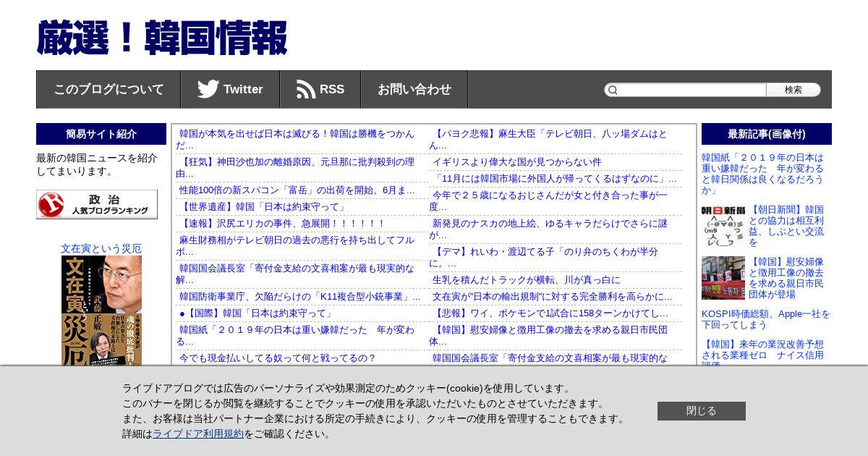Image resolution: width=868 pixels, height=456 pixels.
Task: Open the Twitter menu item
Action: tap(230, 90)
